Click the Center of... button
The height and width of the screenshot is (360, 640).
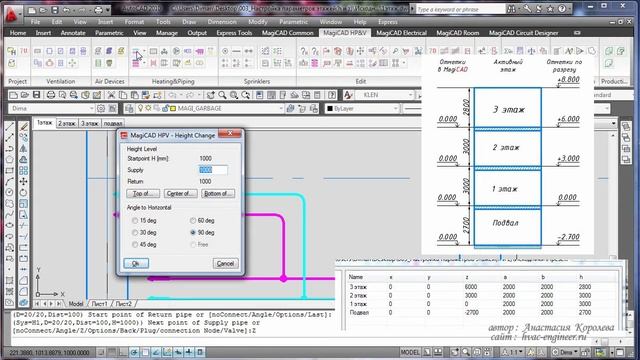tap(180, 194)
